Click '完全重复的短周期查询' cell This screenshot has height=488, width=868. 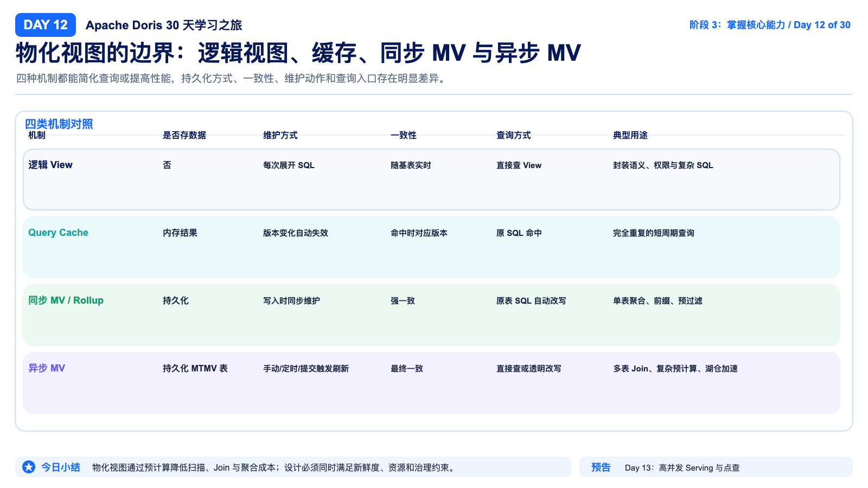tap(654, 233)
